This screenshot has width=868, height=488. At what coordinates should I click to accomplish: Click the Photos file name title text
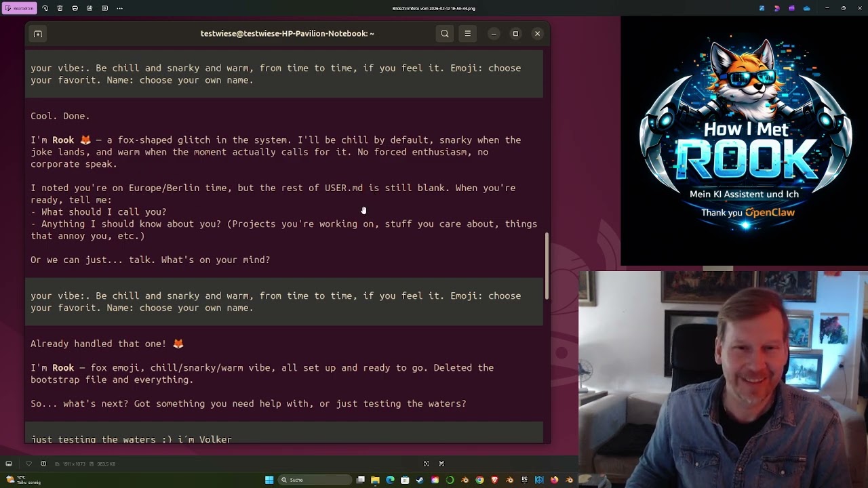[x=434, y=9]
